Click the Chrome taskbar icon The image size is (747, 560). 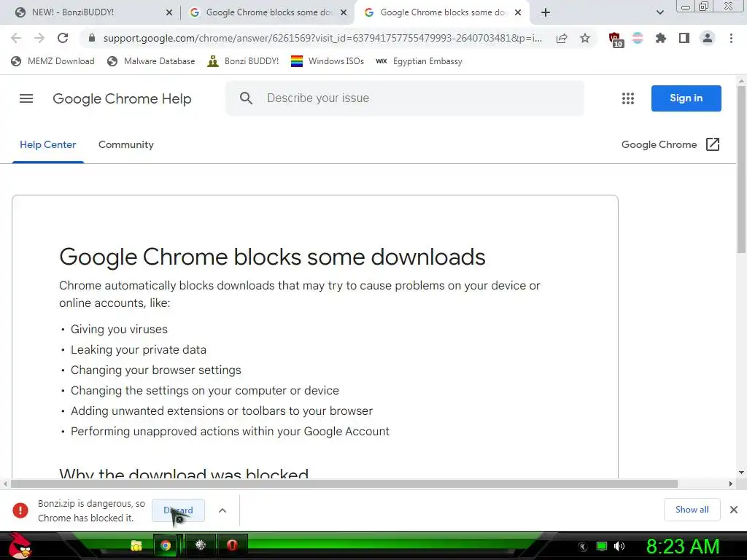pyautogui.click(x=166, y=545)
